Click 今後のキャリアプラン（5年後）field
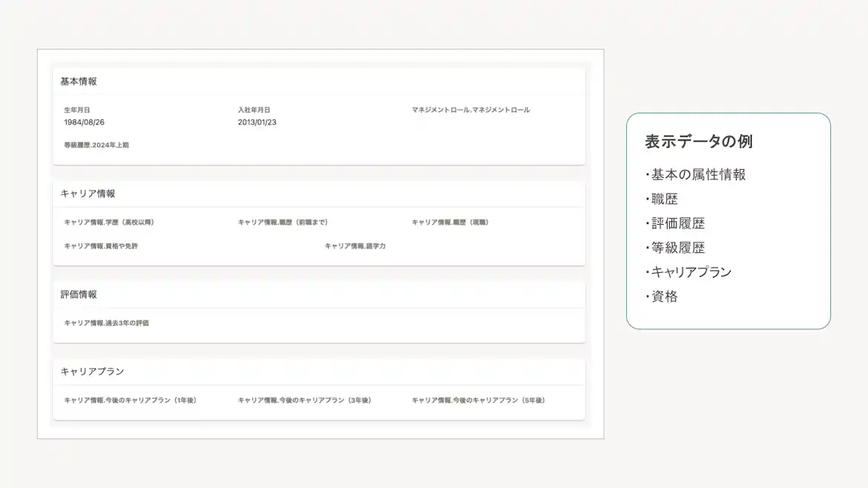The height and width of the screenshot is (488, 868). click(478, 399)
